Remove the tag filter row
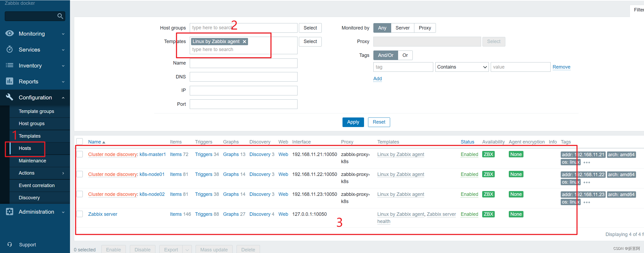This screenshot has height=253, width=644. [x=562, y=67]
